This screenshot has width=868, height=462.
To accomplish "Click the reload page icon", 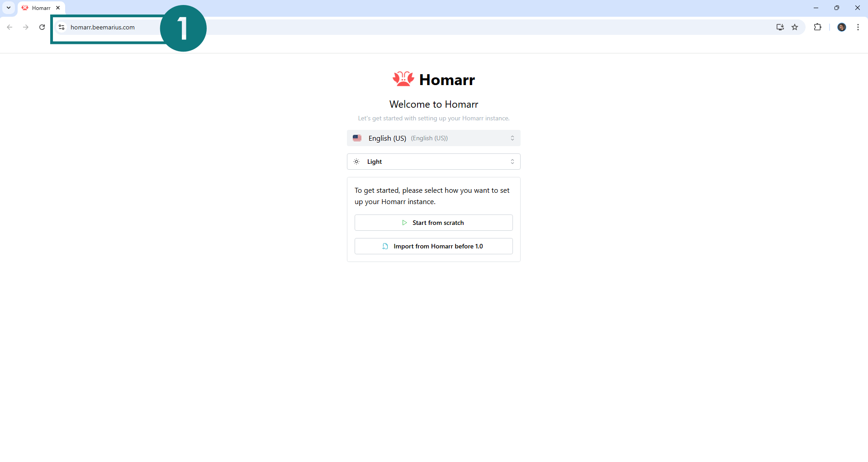I will click(42, 27).
